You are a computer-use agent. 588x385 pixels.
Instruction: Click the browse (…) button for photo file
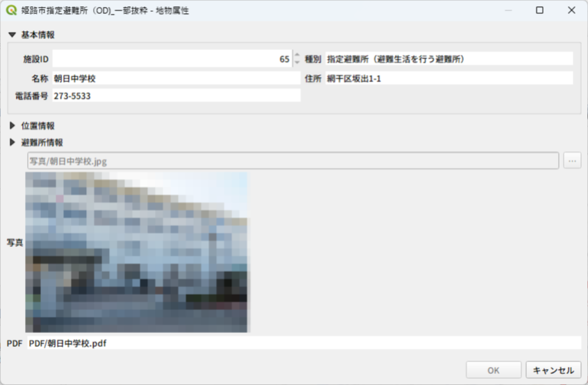(572, 161)
